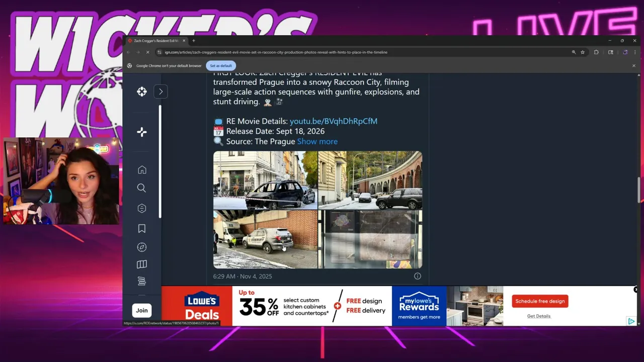Click the IGN logo in sidebar

pyautogui.click(x=142, y=92)
